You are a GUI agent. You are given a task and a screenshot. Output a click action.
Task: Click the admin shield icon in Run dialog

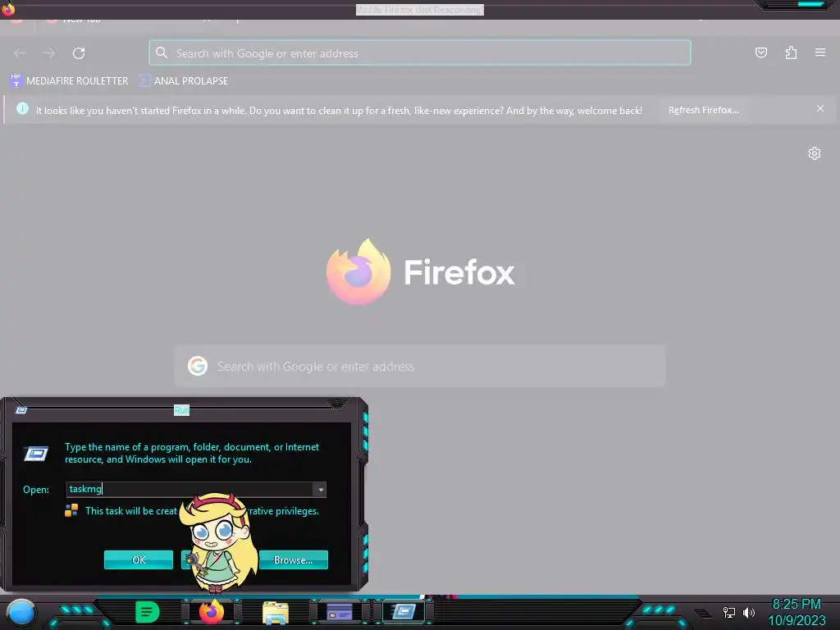[x=71, y=510]
